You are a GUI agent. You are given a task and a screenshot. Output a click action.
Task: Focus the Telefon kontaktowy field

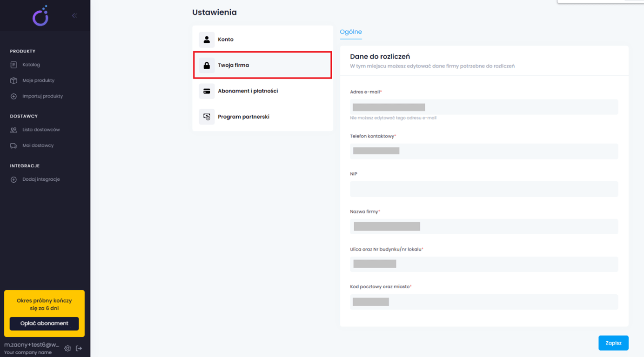click(x=484, y=151)
